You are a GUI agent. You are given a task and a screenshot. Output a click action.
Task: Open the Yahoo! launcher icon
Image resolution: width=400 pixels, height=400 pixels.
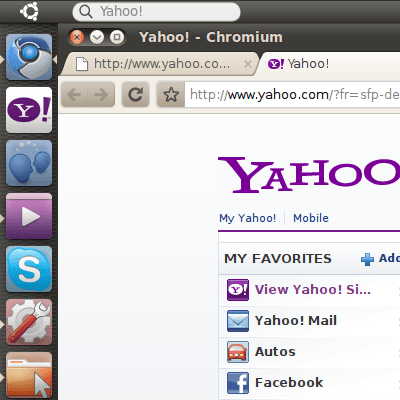(x=29, y=110)
